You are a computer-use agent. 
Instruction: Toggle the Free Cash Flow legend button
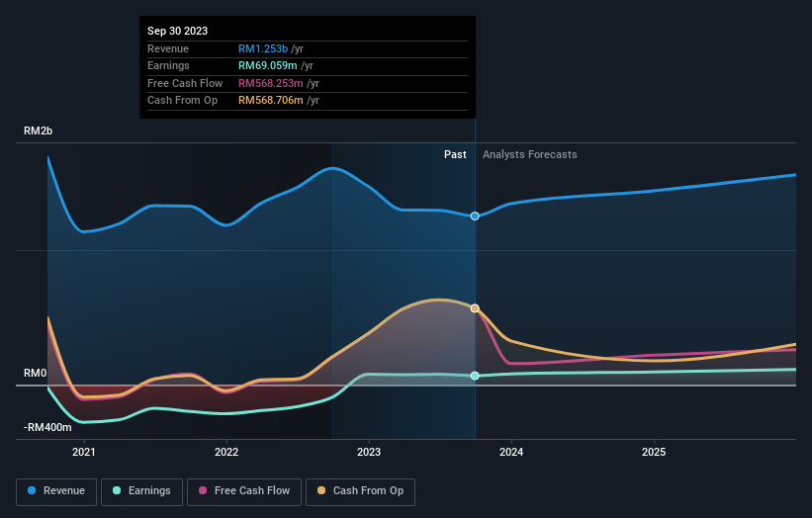coord(244,491)
